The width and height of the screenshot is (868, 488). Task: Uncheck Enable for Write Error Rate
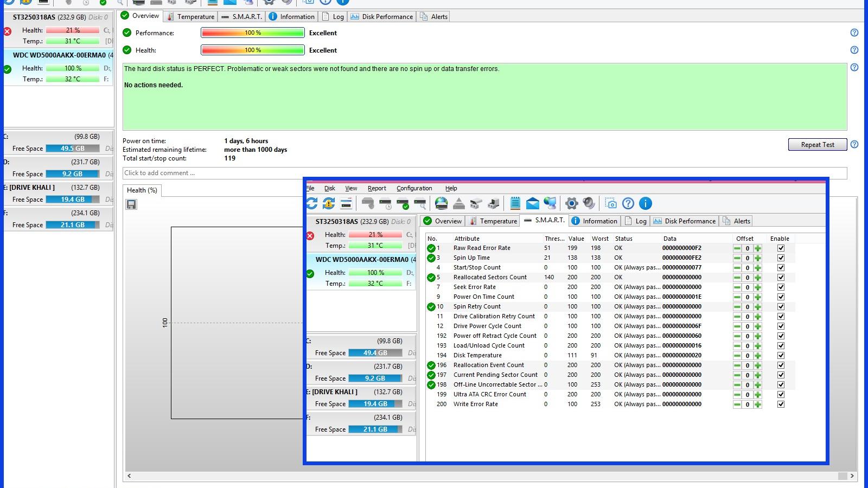(781, 404)
